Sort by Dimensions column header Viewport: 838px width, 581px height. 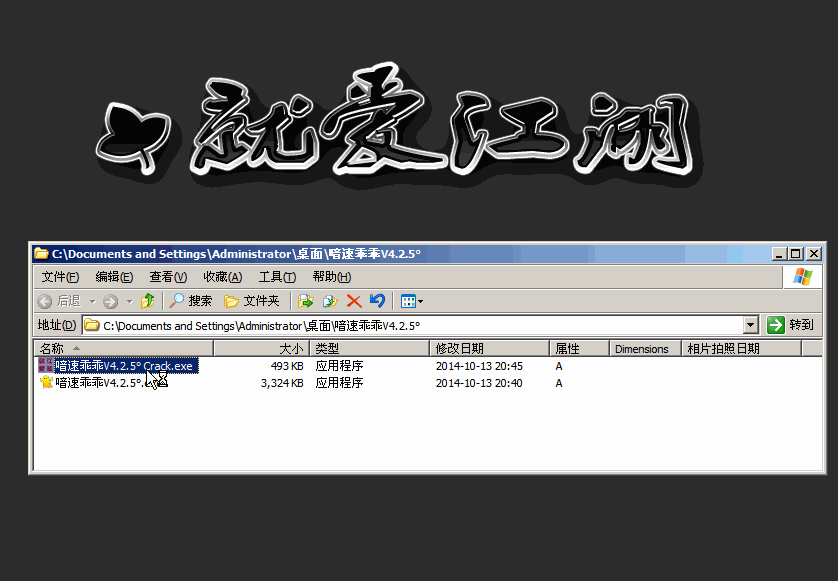[x=645, y=348]
